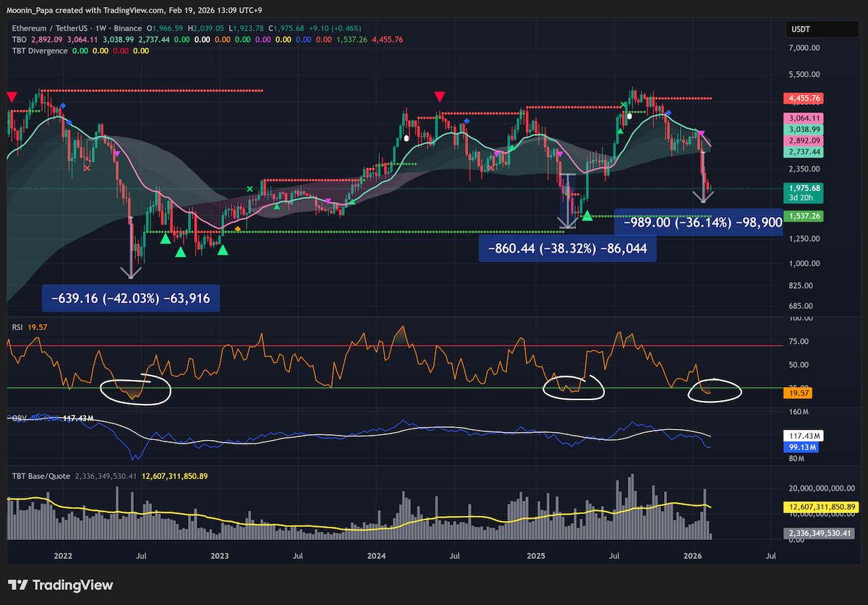Click the green up triangle beside -989.00 label
868x605 pixels.
click(587, 216)
